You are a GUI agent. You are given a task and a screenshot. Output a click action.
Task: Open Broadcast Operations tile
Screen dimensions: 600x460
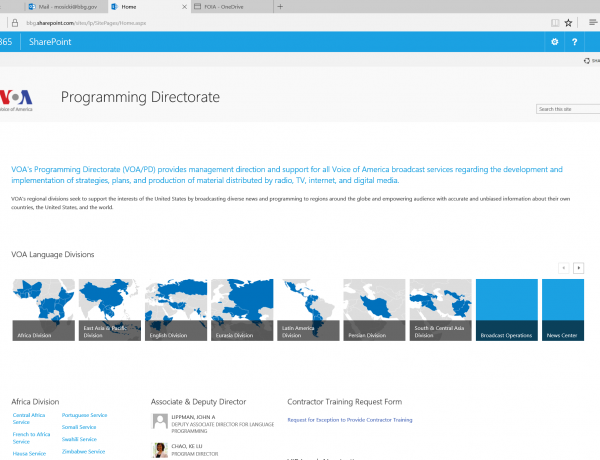tap(507, 310)
